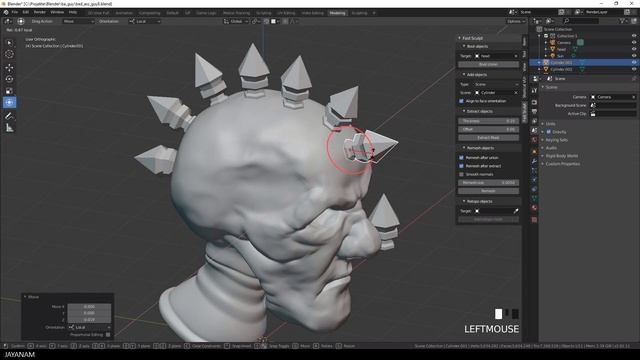Open the Edit menu
This screenshot has height=360, width=640.
[x=26, y=12]
